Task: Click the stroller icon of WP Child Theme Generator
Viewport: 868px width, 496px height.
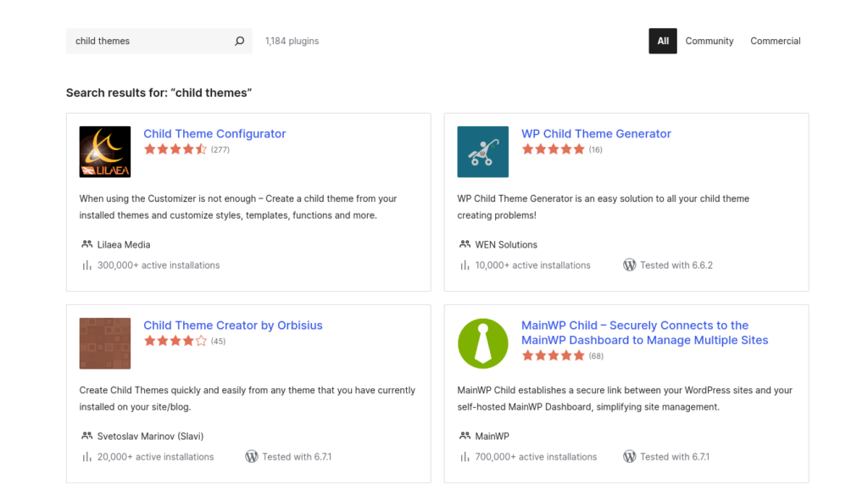Action: (482, 152)
